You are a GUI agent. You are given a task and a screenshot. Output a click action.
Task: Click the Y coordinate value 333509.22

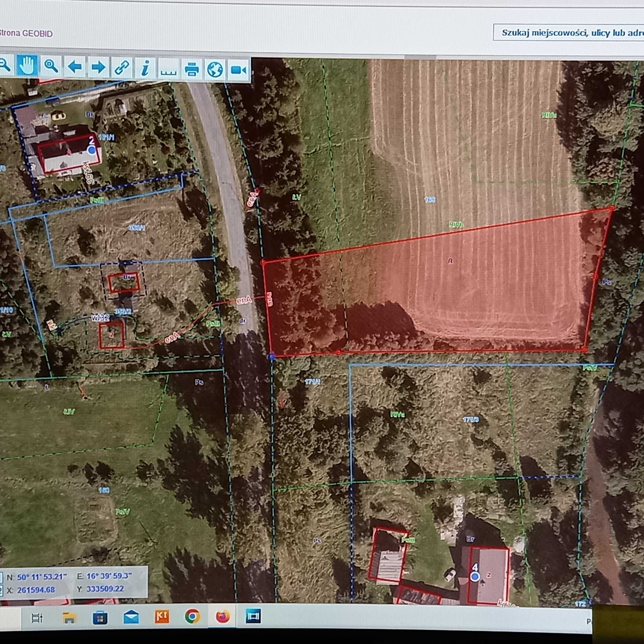pyautogui.click(x=105, y=589)
